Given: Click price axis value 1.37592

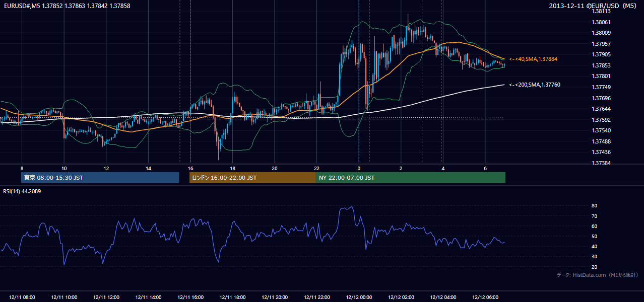Looking at the screenshot, I should pyautogui.click(x=601, y=120).
